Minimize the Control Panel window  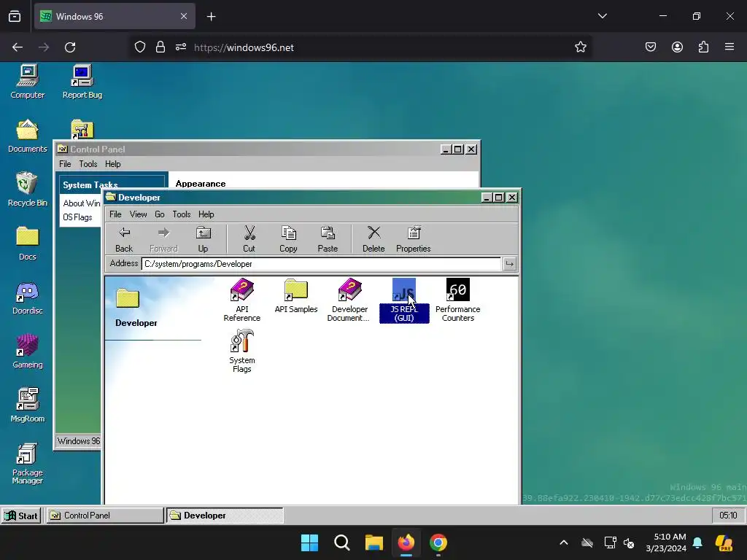click(446, 149)
